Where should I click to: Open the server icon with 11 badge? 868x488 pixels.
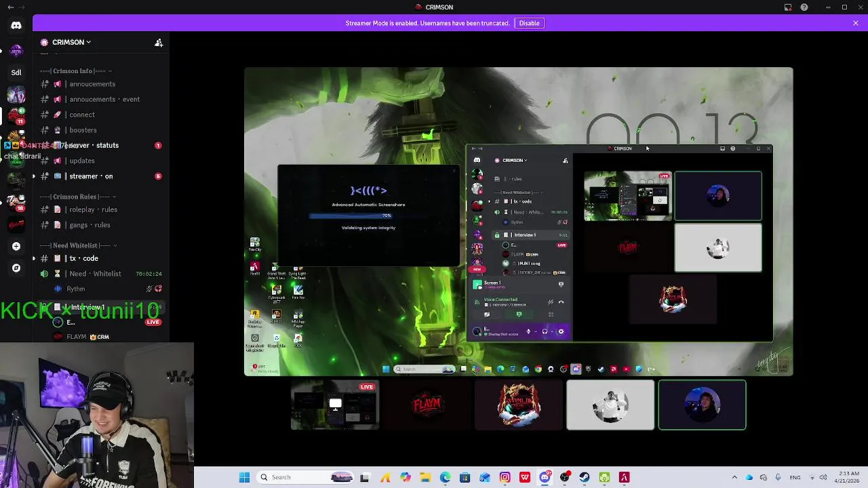pyautogui.click(x=16, y=115)
